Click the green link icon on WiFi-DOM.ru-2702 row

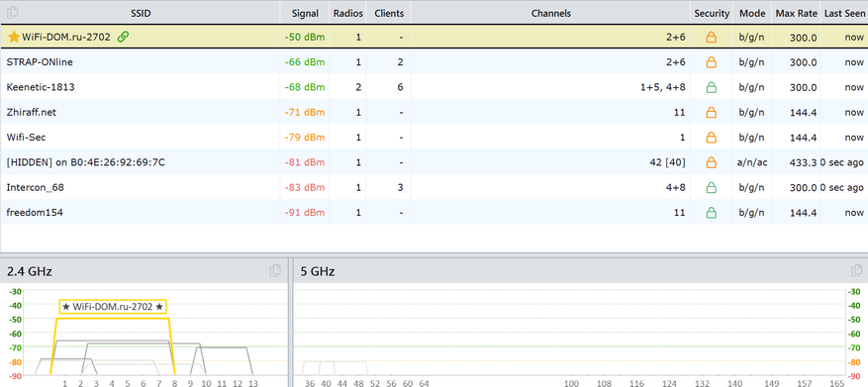point(124,37)
